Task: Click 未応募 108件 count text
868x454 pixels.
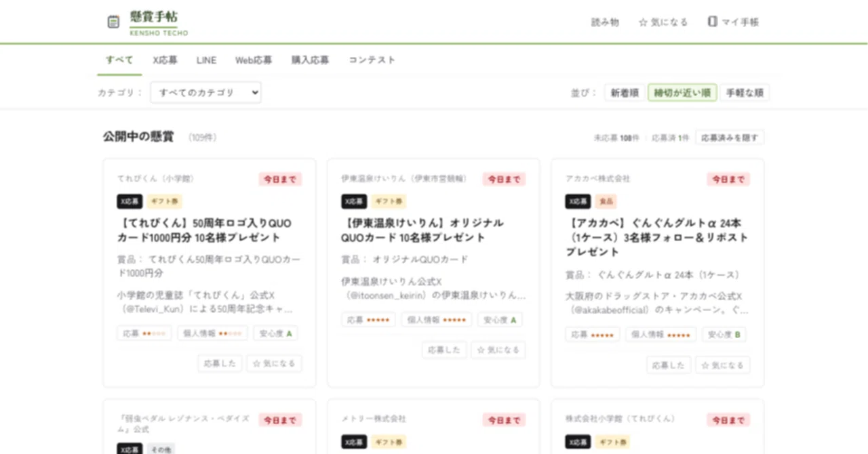Action: (616, 138)
